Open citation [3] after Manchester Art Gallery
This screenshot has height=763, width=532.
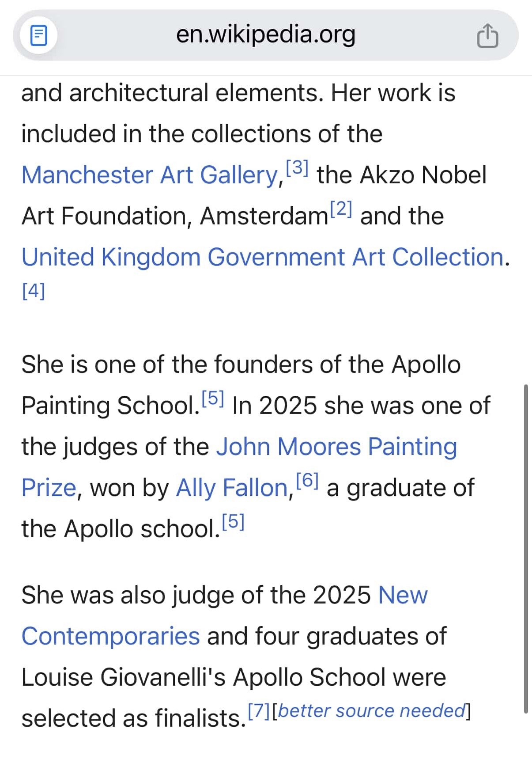(x=297, y=168)
